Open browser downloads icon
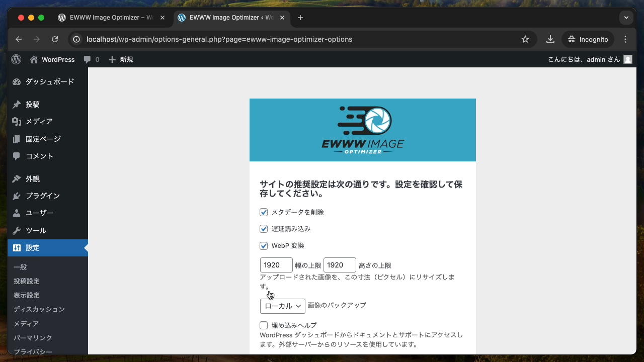Screen dimensions: 644x362 [x=550, y=39]
